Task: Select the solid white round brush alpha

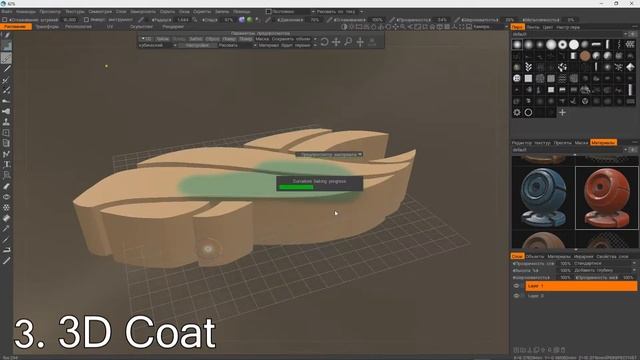Action: [x=574, y=44]
